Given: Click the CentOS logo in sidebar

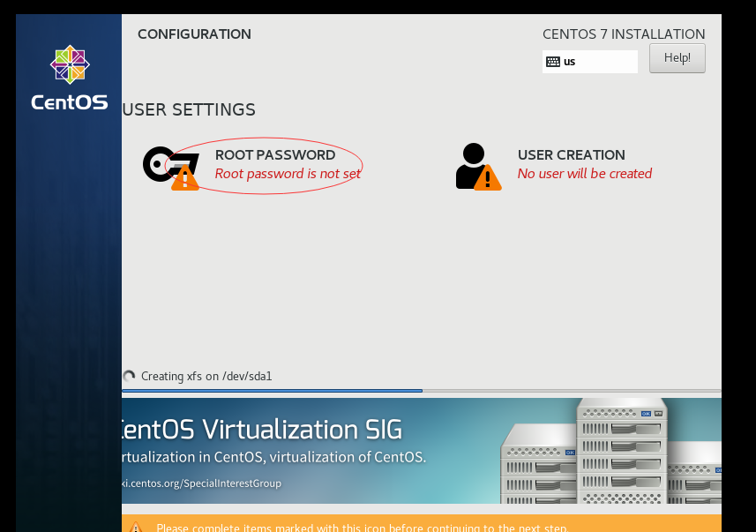Looking at the screenshot, I should [x=70, y=64].
